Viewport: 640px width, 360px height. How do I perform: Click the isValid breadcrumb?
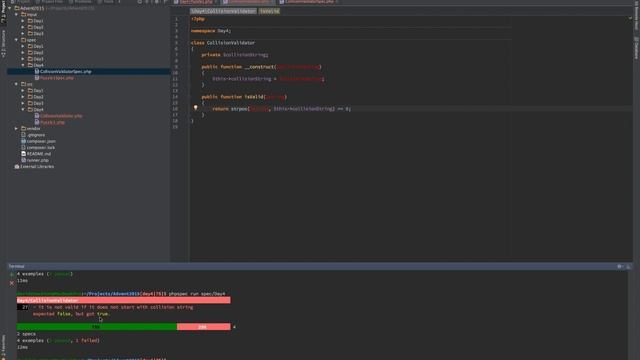pyautogui.click(x=269, y=11)
